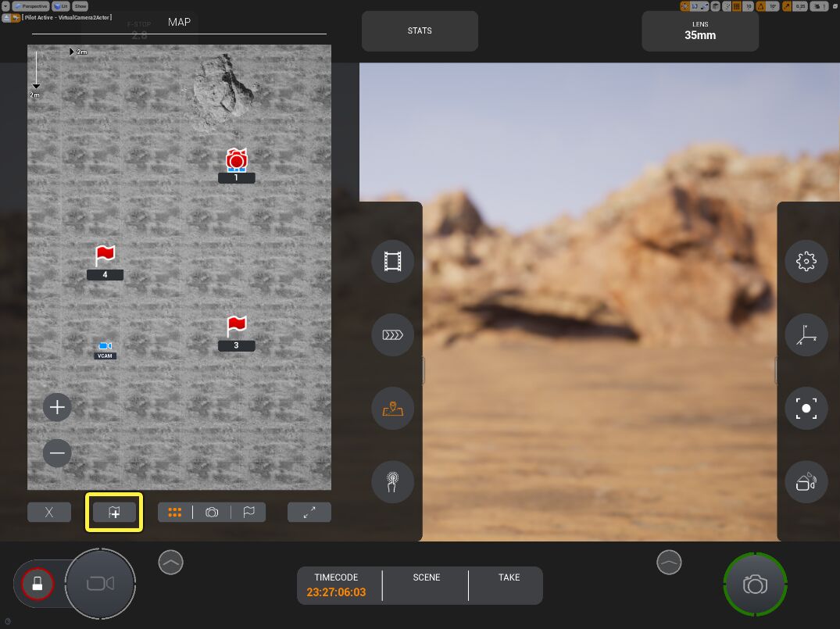The width and height of the screenshot is (840, 629).
Task: Open scale snap 0.25 dropdown
Action: [800, 6]
